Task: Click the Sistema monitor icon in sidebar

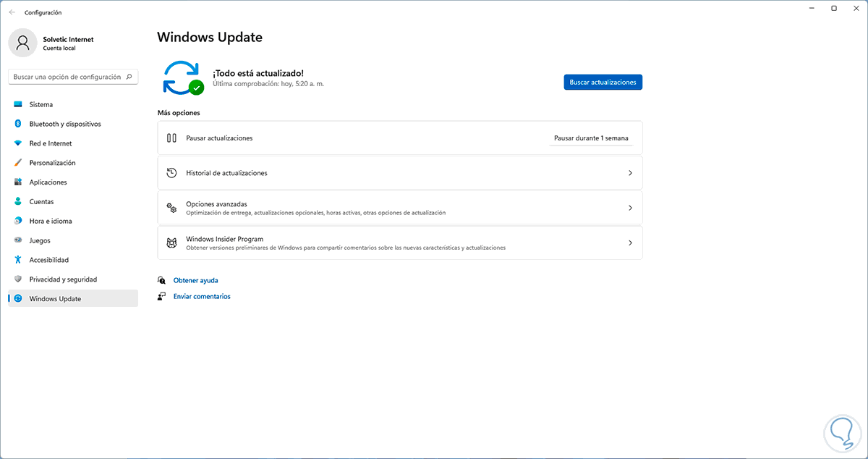Action: pos(18,104)
